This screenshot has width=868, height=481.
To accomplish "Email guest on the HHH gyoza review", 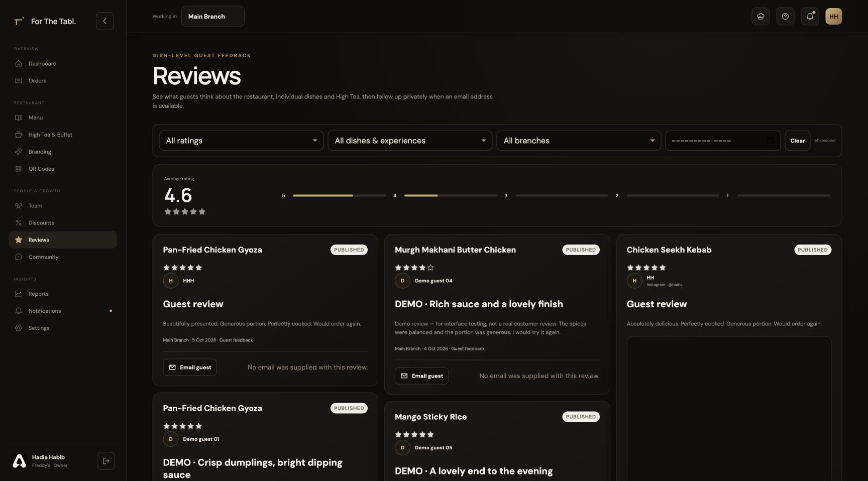I will coord(190,368).
